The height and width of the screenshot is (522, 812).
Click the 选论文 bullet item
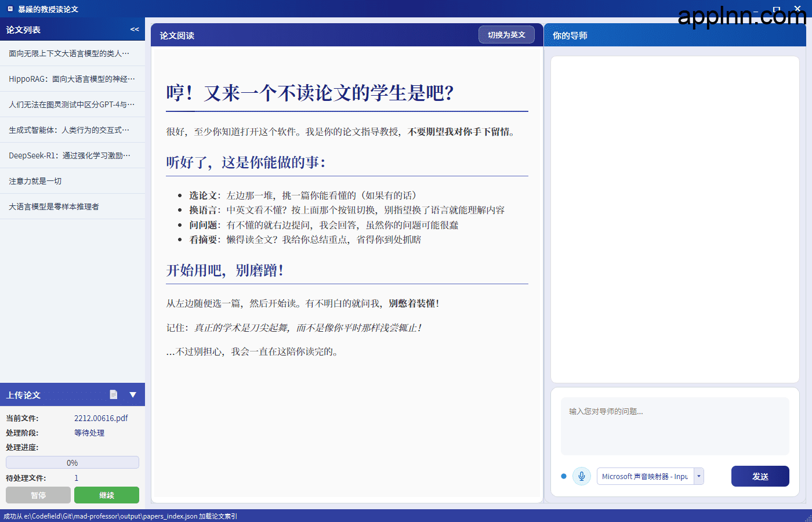(x=303, y=195)
